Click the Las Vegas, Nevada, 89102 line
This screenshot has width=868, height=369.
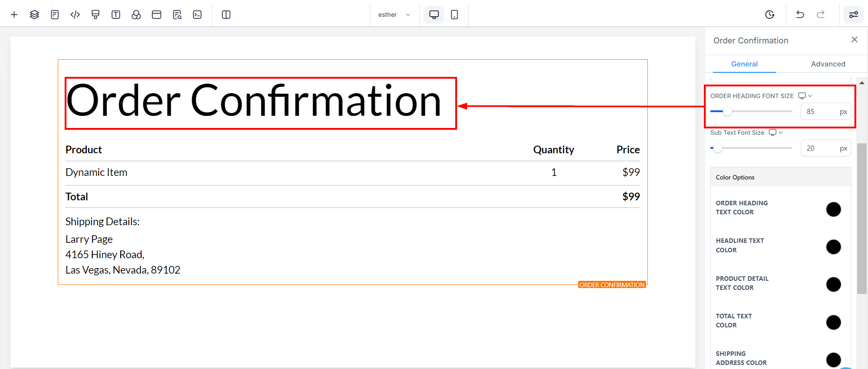click(123, 270)
